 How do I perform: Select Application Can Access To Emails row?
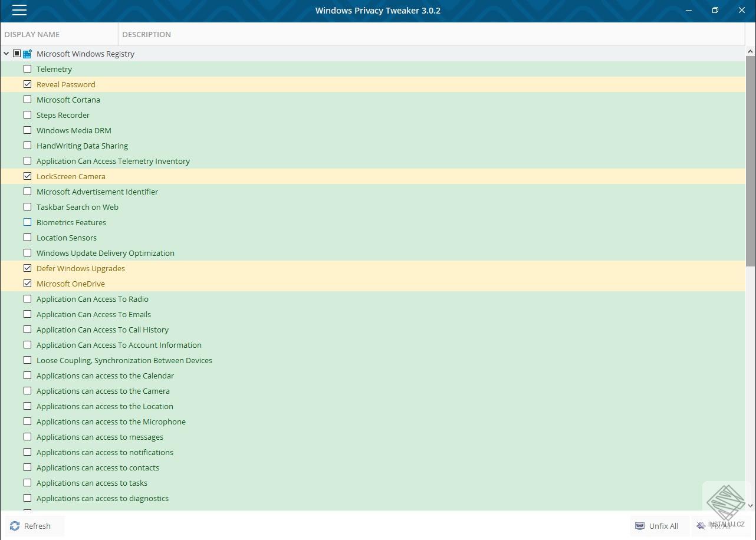tap(373, 314)
